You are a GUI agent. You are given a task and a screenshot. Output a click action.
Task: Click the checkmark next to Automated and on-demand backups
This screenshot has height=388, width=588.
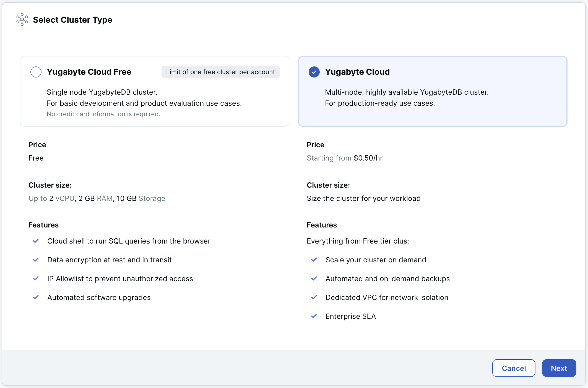pos(314,278)
